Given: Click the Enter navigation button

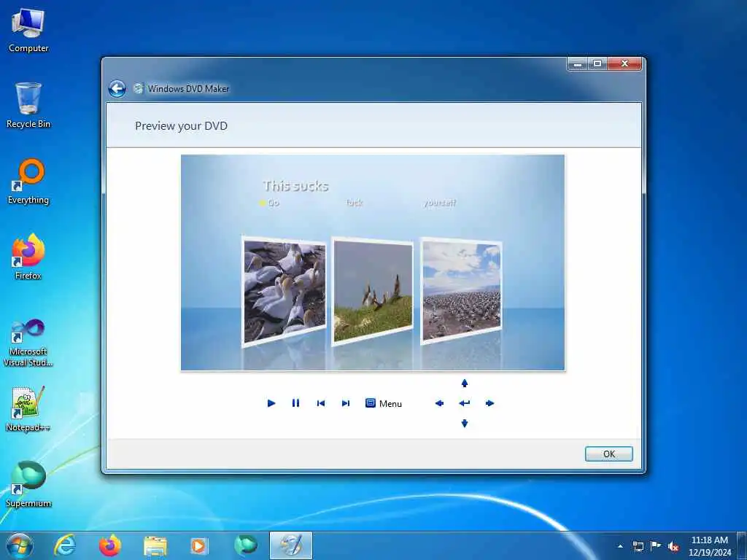Looking at the screenshot, I should pyautogui.click(x=465, y=403).
